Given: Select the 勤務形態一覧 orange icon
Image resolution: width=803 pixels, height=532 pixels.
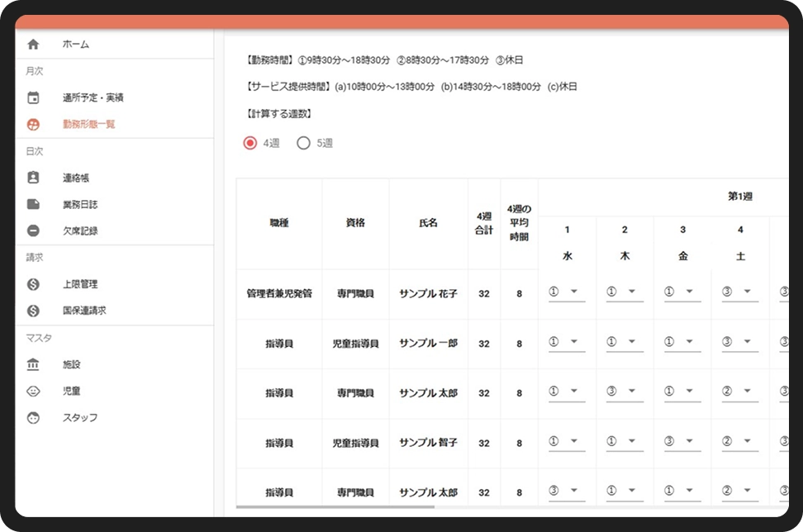Looking at the screenshot, I should (x=33, y=124).
